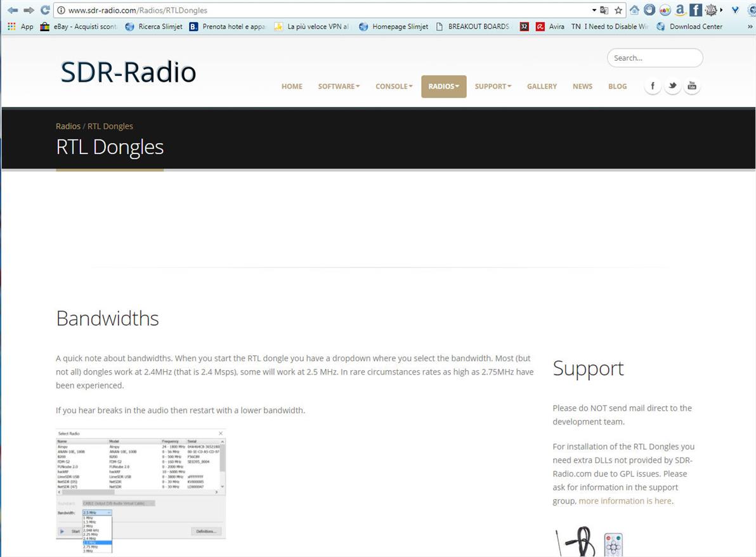Viewport: 756px width, 557px height.
Task: Go to the HOME menu item
Action: [x=292, y=86]
